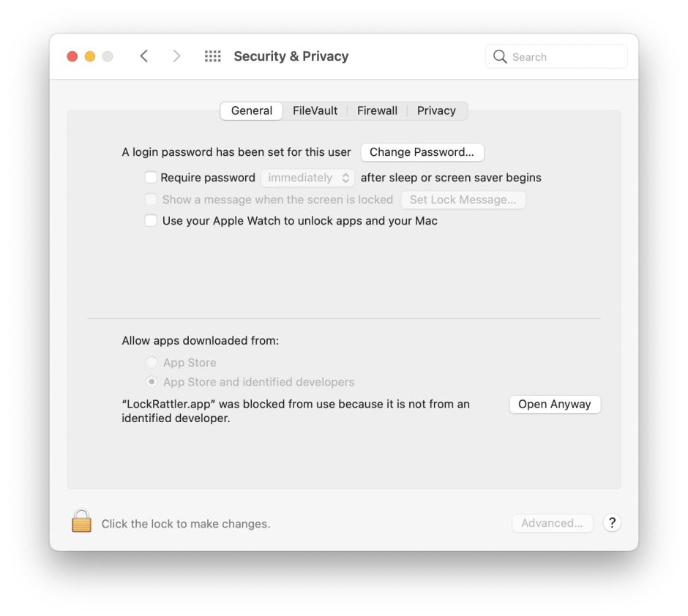The width and height of the screenshot is (688, 616).
Task: Click in the Search field
Action: coord(565,57)
